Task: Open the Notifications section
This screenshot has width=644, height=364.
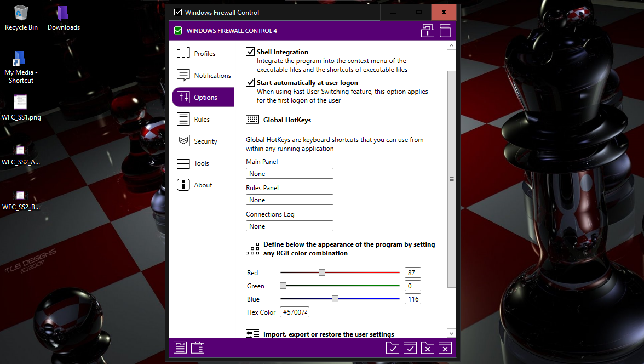Action: 203,76
